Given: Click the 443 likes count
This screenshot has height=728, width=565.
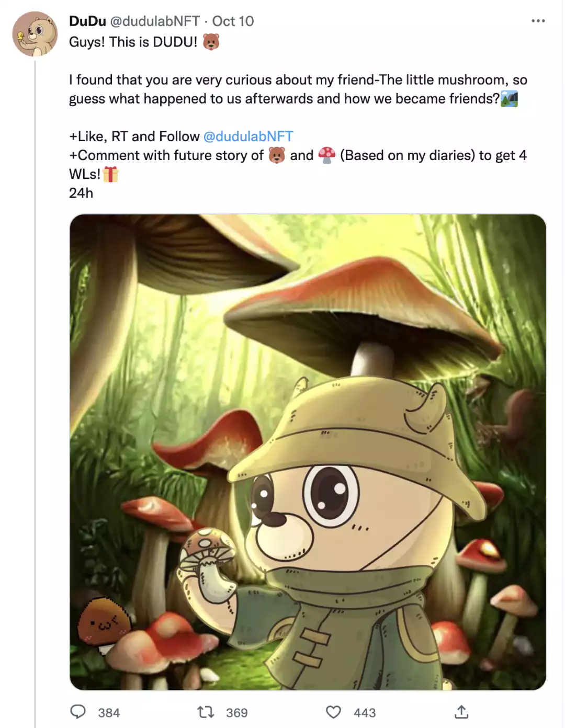Looking at the screenshot, I should 365,713.
